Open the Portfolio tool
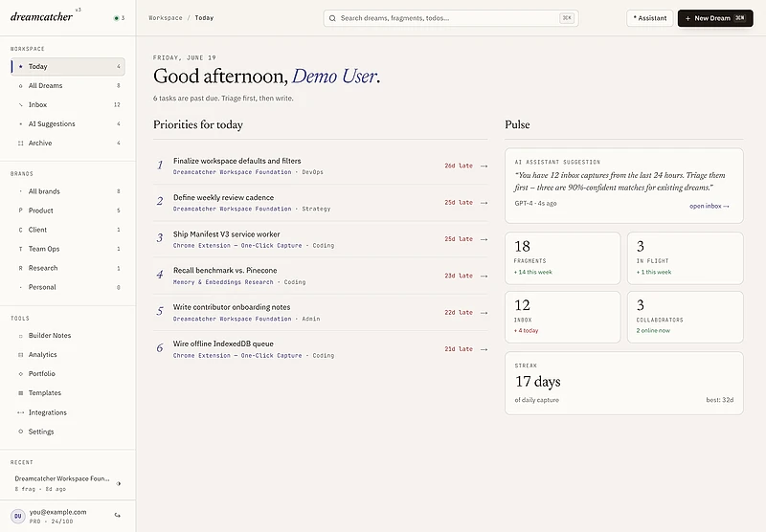The height and width of the screenshot is (532, 766). [x=67, y=374]
